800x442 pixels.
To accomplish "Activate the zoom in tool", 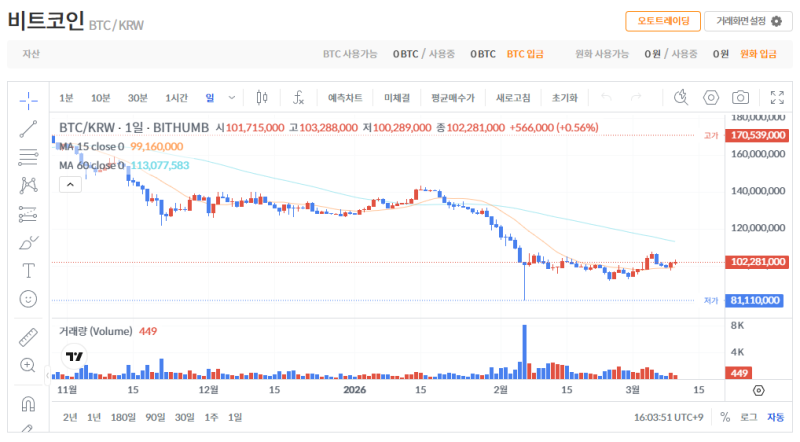I will 28,365.
